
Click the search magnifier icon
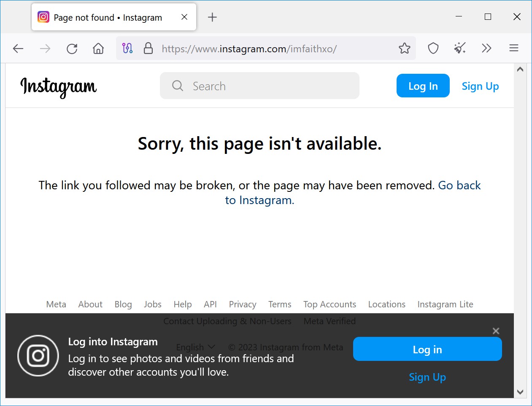point(178,86)
